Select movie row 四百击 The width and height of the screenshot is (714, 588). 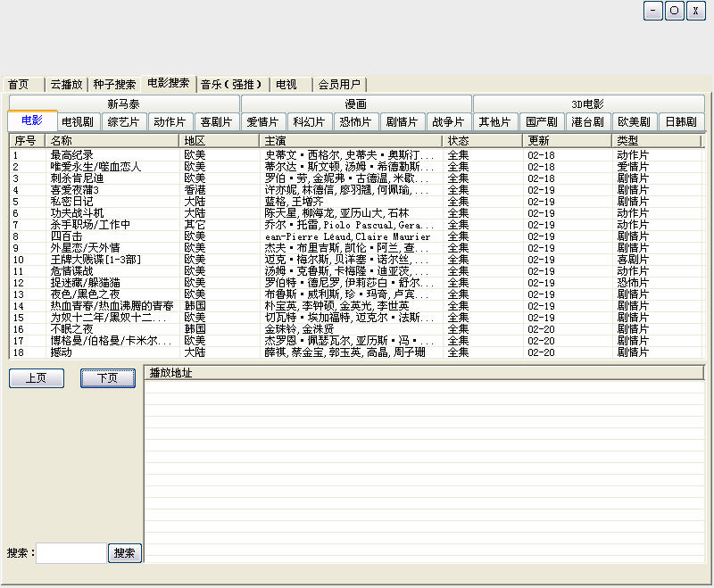tap(356, 236)
